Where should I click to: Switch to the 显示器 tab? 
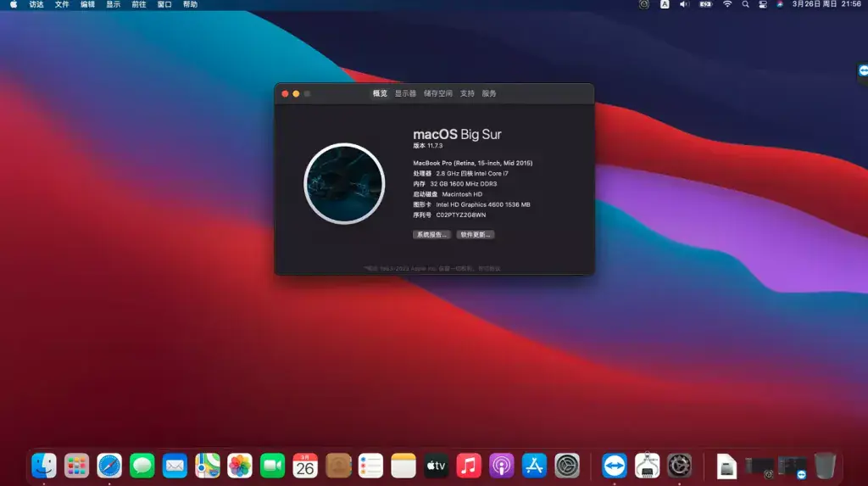[x=405, y=93]
